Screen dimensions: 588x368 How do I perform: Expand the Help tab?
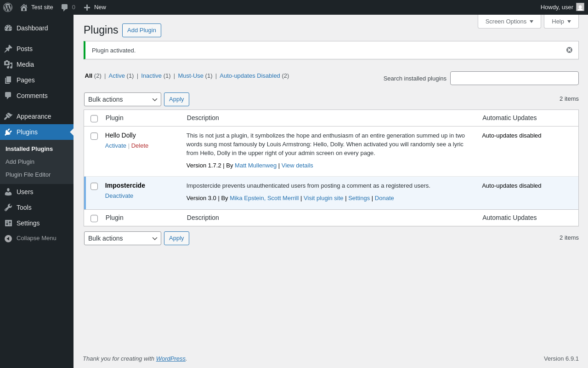[x=561, y=21]
